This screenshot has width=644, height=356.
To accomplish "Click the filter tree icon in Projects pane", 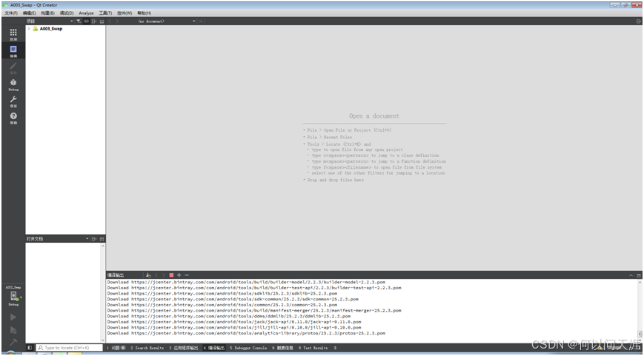I will [x=79, y=21].
